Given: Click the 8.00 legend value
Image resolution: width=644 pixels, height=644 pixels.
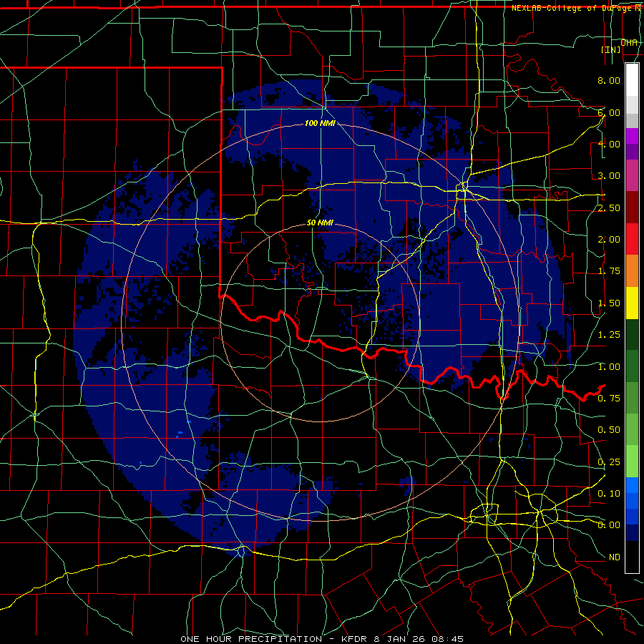Looking at the screenshot, I should coord(609,80).
